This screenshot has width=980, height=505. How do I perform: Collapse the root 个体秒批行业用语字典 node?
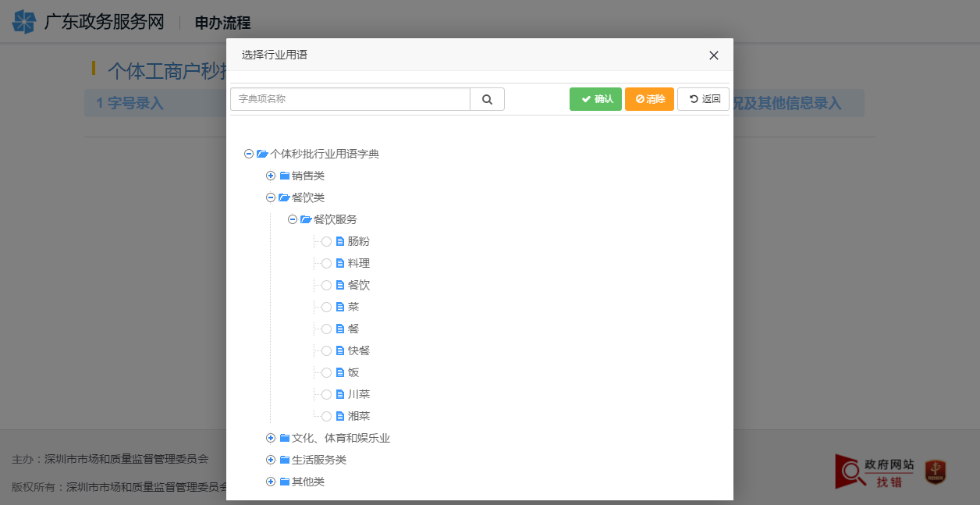[249, 154]
